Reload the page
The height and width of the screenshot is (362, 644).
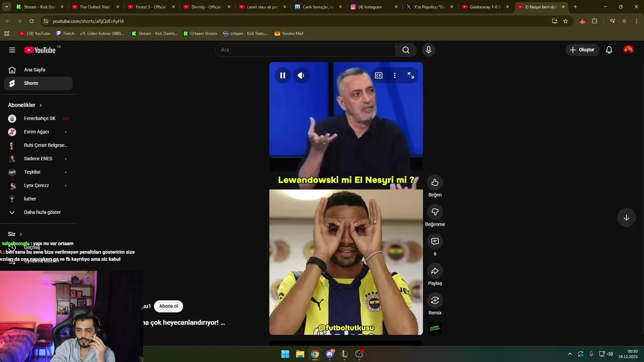pos(31,21)
